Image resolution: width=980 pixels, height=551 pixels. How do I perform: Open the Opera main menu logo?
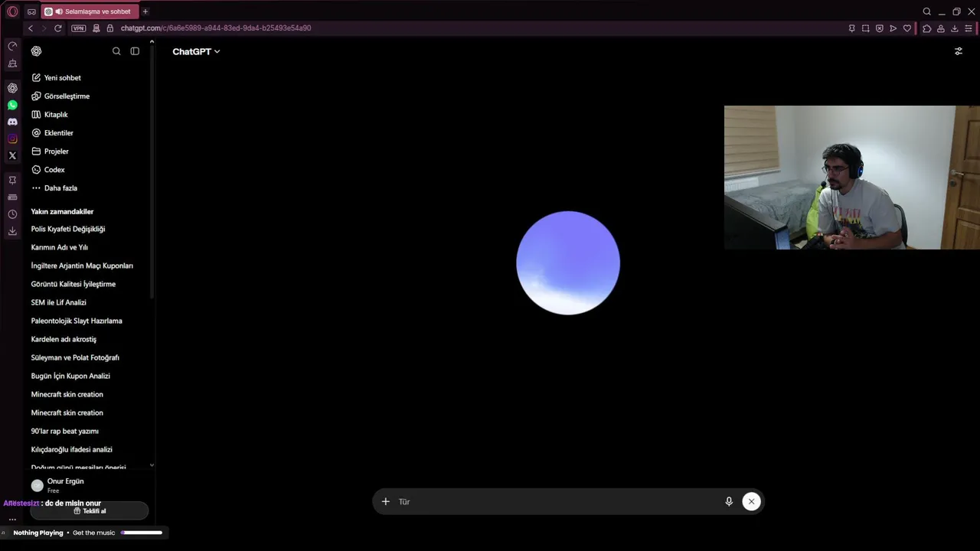pos(12,11)
